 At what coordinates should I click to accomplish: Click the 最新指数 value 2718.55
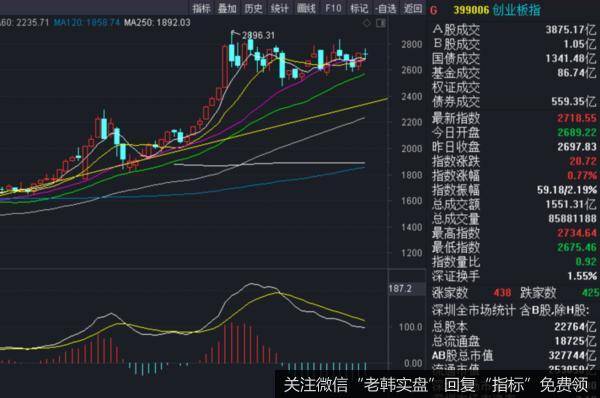[x=577, y=118]
